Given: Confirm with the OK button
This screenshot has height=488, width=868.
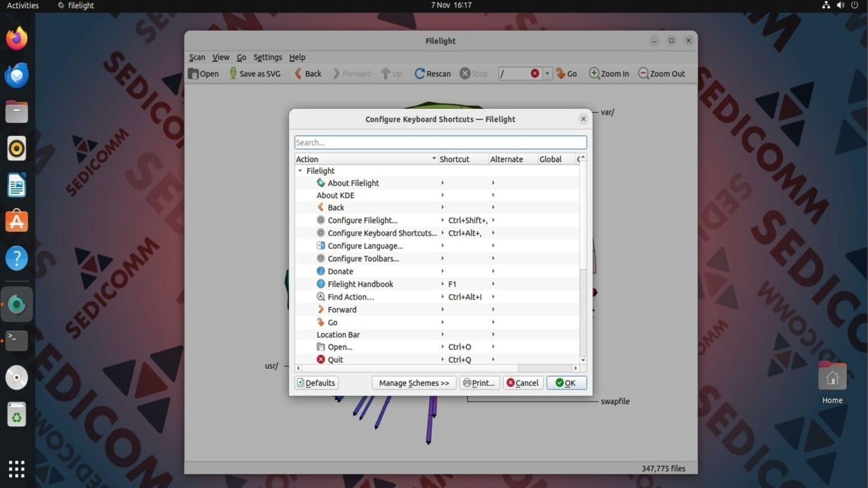Looking at the screenshot, I should [566, 383].
